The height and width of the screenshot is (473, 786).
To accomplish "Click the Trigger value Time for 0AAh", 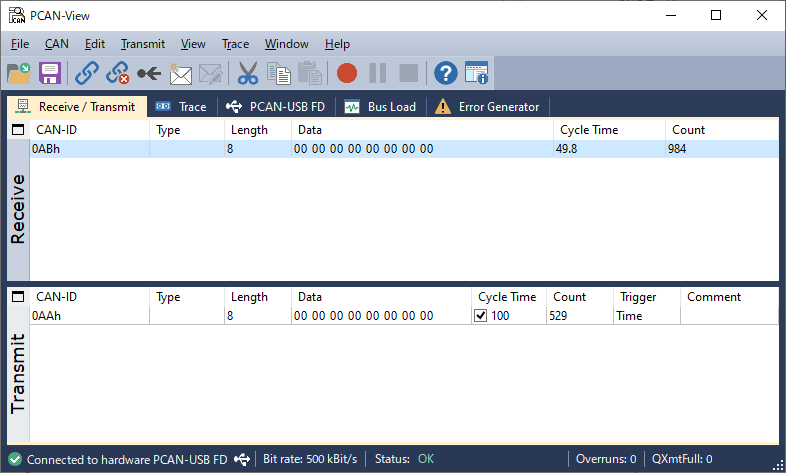I will tap(629, 316).
